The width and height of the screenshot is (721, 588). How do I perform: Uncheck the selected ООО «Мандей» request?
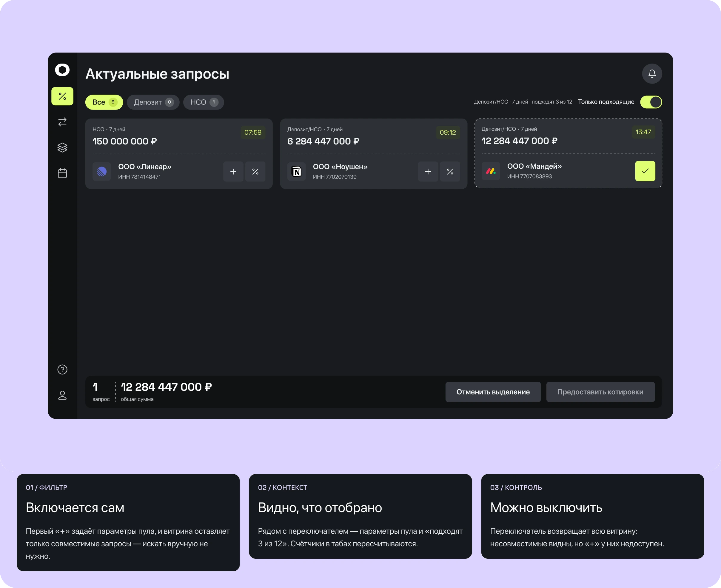click(x=645, y=171)
